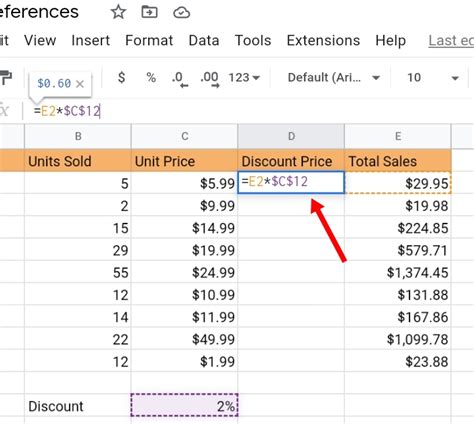Select the cell showing $24.99
The height and width of the screenshot is (424, 474).
pyautogui.click(x=185, y=272)
